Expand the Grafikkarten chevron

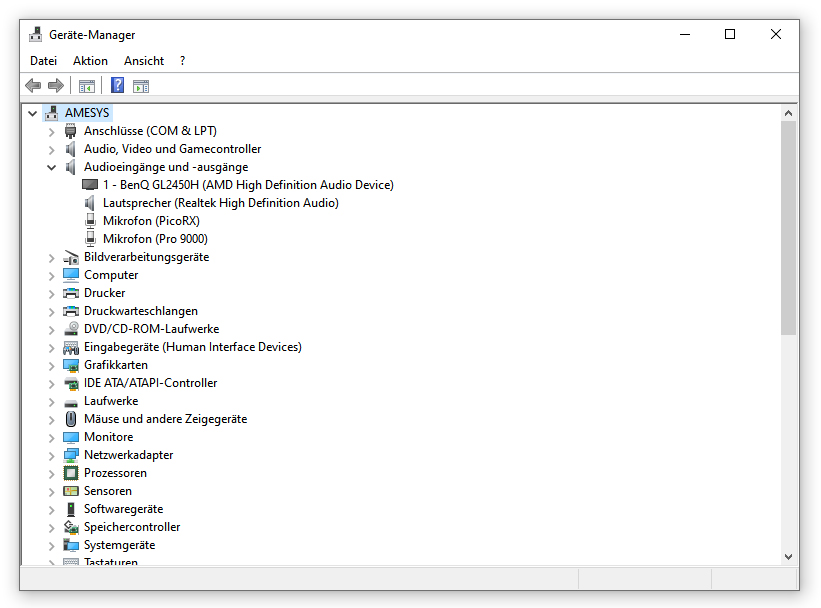[51, 366]
